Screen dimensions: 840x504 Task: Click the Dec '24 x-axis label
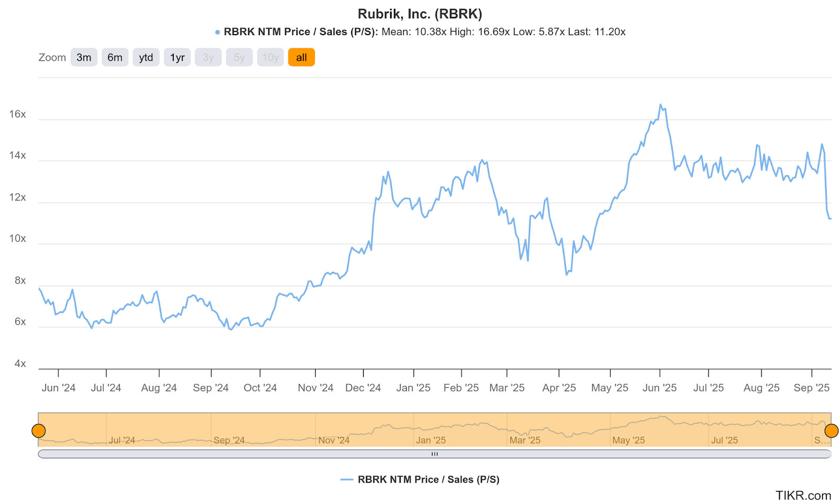point(363,387)
